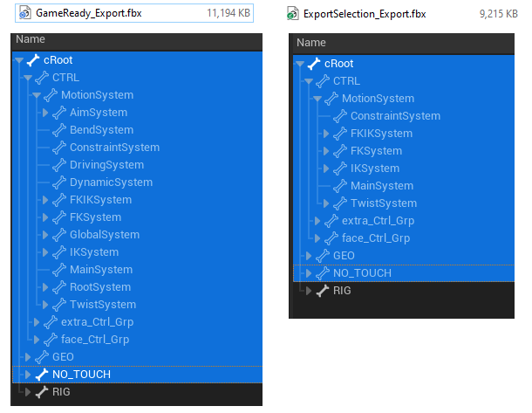The height and width of the screenshot is (413, 532).
Task: Expand RootSystem node
Action: [x=45, y=287]
